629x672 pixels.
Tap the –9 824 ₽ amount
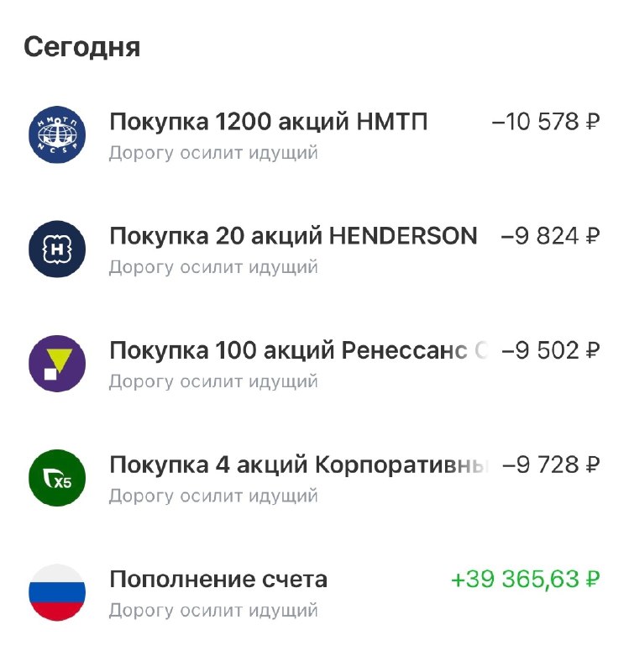550,237
